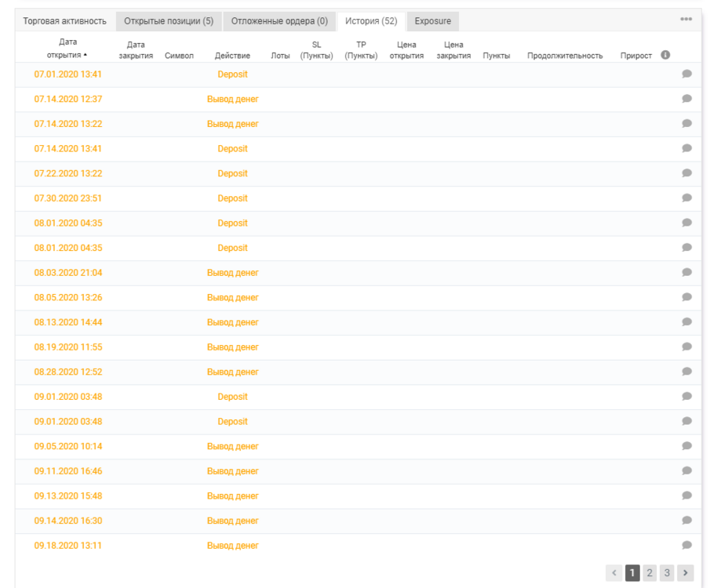
Task: Switch to Открытые позиции (5) tab
Action: pyautogui.click(x=169, y=21)
